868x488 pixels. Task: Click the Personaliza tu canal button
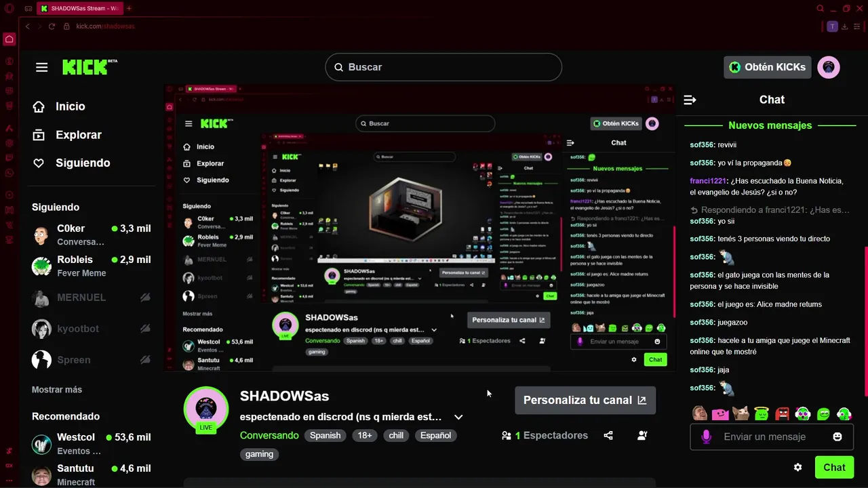click(x=585, y=400)
